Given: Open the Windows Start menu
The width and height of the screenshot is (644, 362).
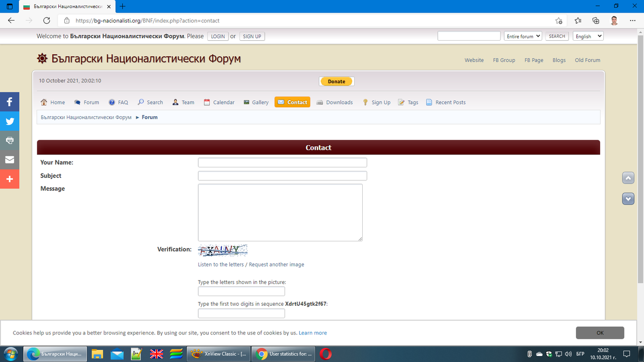Looking at the screenshot, I should pos(10,354).
